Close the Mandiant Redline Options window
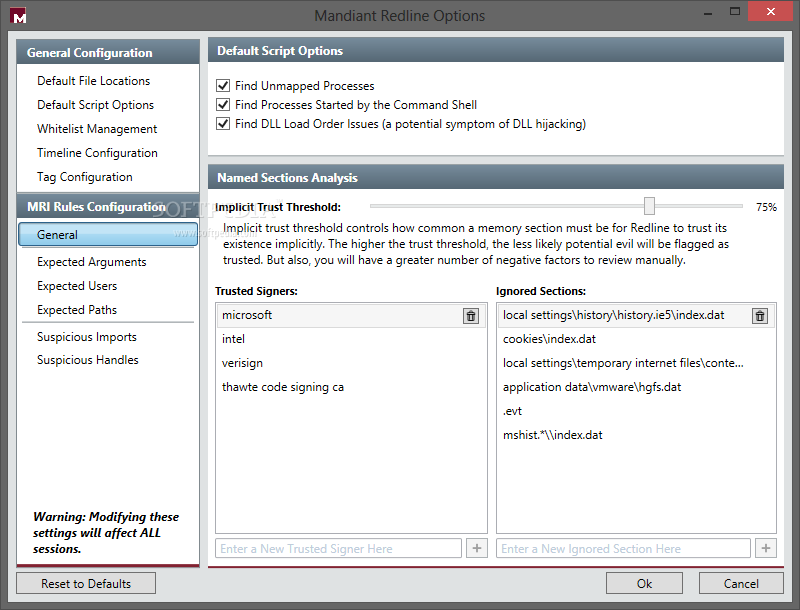The width and height of the screenshot is (800, 610). tap(770, 12)
